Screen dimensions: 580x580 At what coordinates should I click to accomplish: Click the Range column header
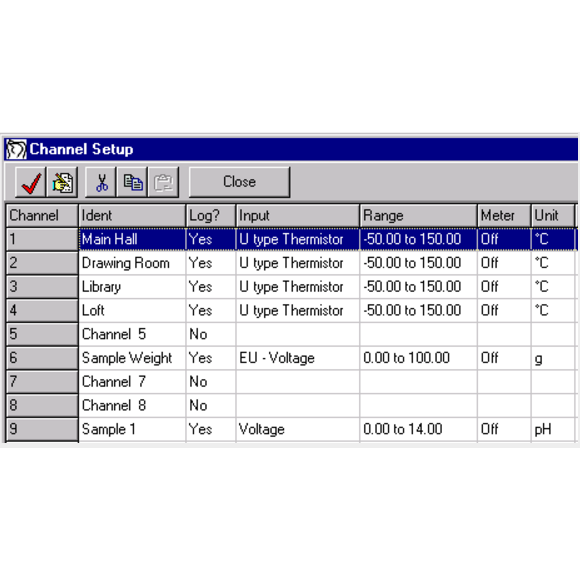[x=418, y=216]
